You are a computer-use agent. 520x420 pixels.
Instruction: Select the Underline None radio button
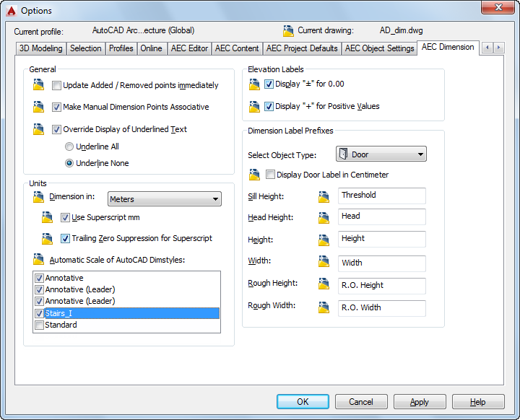(69, 163)
